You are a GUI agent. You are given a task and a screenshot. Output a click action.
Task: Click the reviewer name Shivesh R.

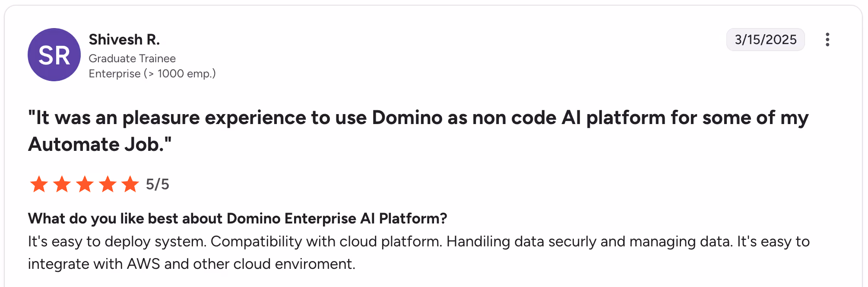(124, 39)
